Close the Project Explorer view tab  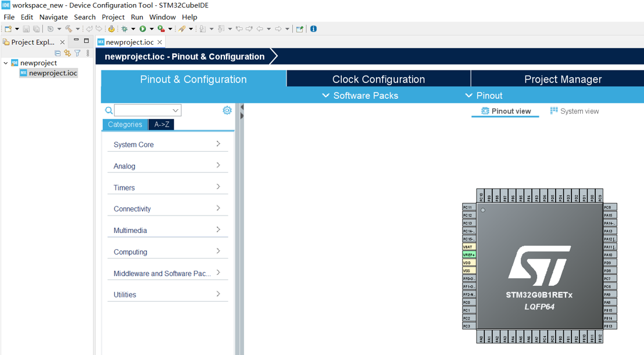pyautogui.click(x=62, y=42)
